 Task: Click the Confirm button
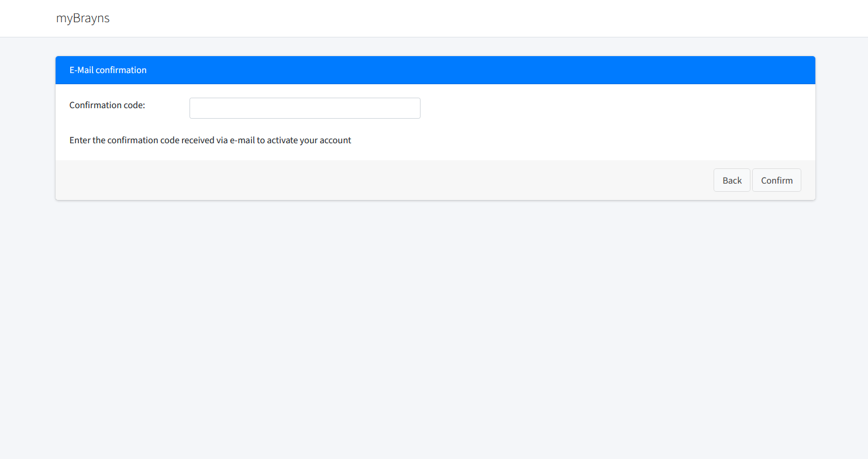pyautogui.click(x=777, y=180)
